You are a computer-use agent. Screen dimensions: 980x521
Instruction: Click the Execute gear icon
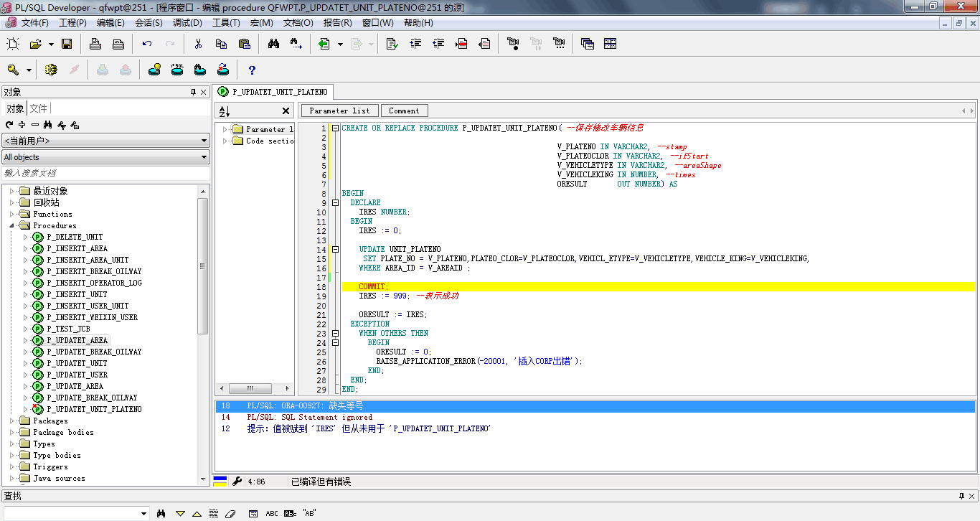click(51, 70)
